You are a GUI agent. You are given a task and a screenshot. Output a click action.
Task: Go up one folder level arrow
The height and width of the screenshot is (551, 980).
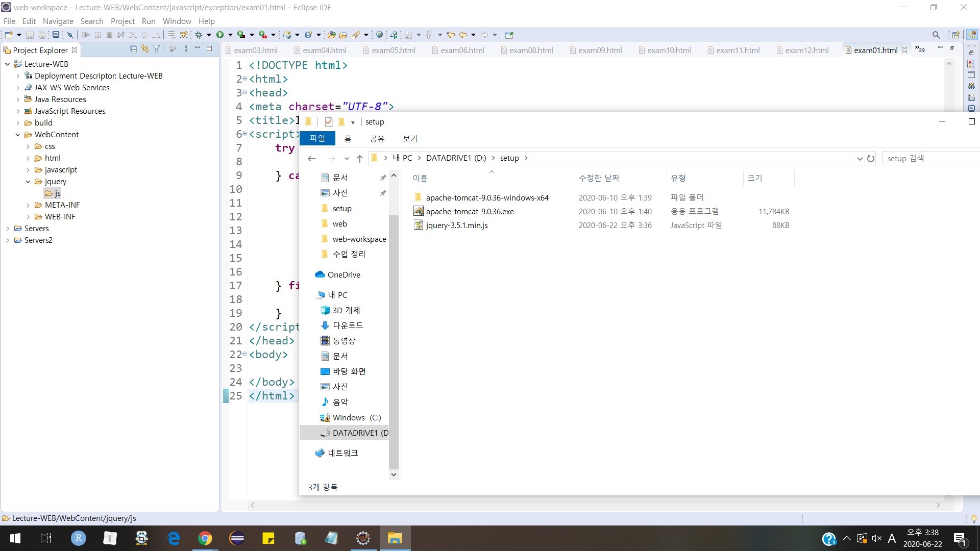click(360, 158)
